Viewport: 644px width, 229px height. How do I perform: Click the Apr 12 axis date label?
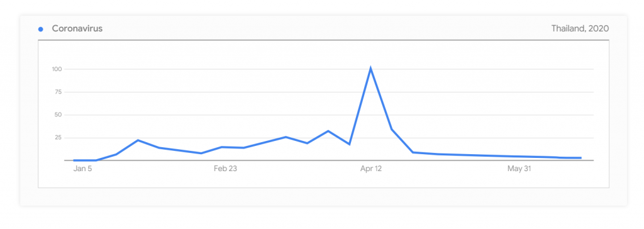tap(371, 169)
